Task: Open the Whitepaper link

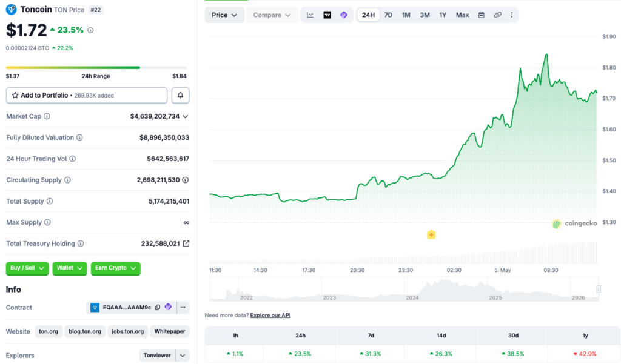Action: pos(170,331)
